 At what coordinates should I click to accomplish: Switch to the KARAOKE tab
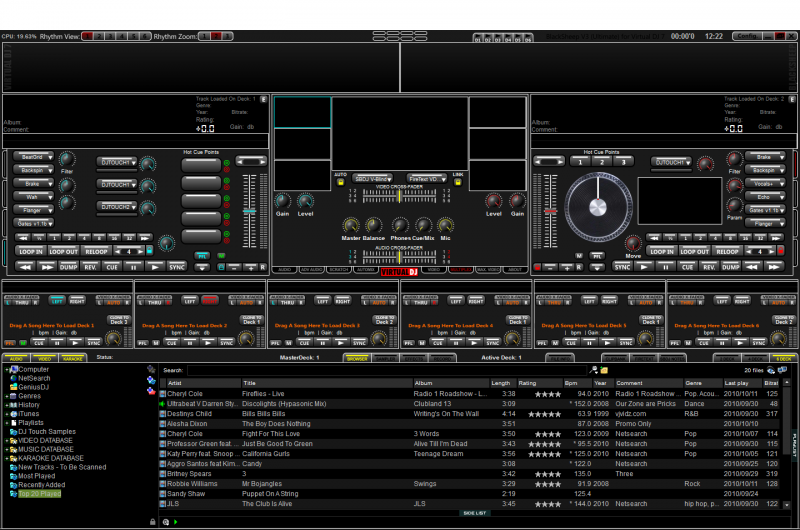(x=72, y=358)
